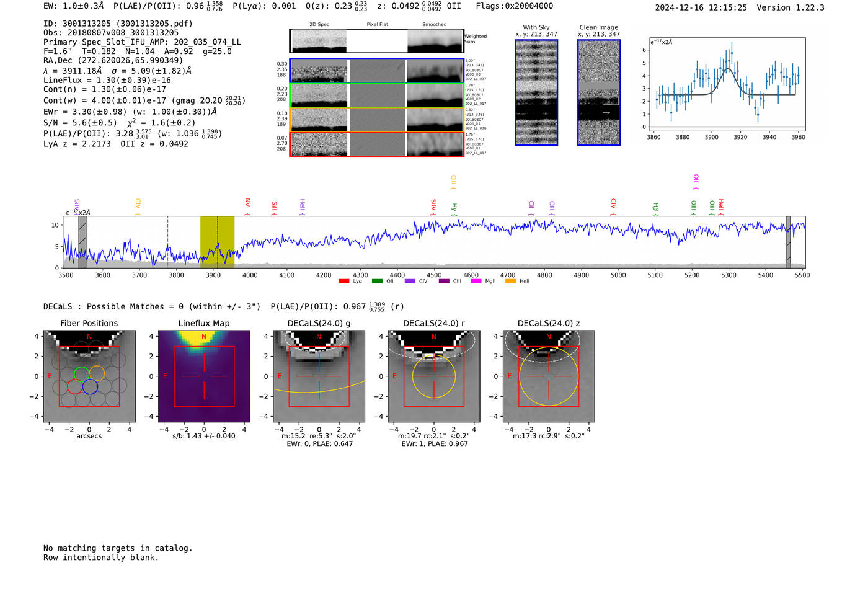Click the P(Lyα): 0.001 header value
The width and height of the screenshot is (868, 591).
pyautogui.click(x=265, y=6)
